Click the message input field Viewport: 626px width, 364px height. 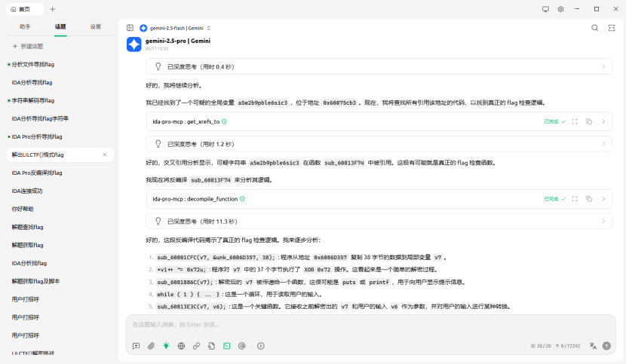pyautogui.click(x=362, y=324)
